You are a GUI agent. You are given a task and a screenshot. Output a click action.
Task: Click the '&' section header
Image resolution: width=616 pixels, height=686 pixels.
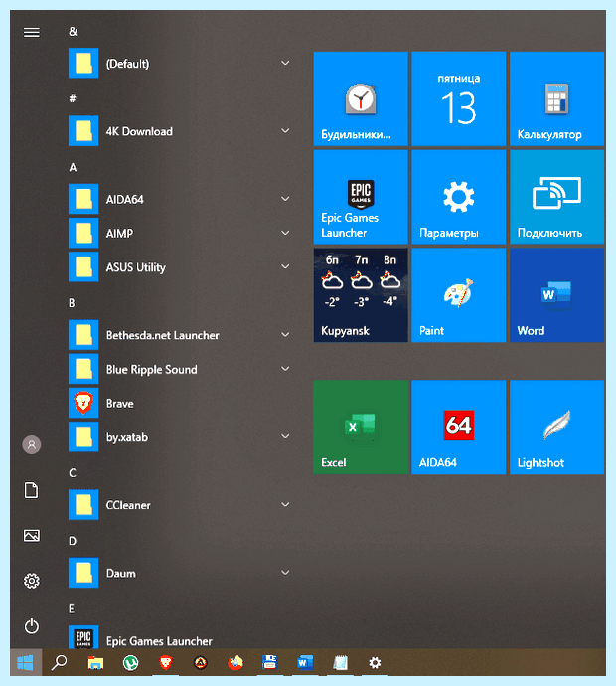click(73, 32)
